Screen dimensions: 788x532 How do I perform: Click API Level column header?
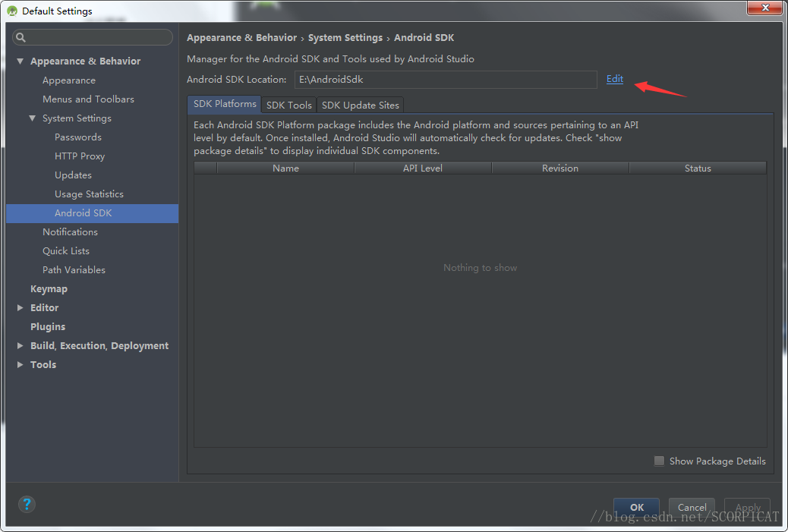click(423, 168)
